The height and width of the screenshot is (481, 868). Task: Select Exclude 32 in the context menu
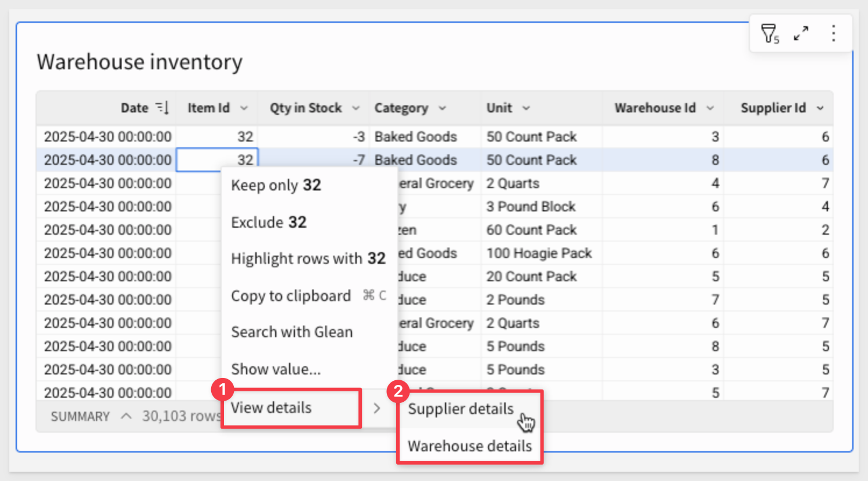(x=269, y=222)
